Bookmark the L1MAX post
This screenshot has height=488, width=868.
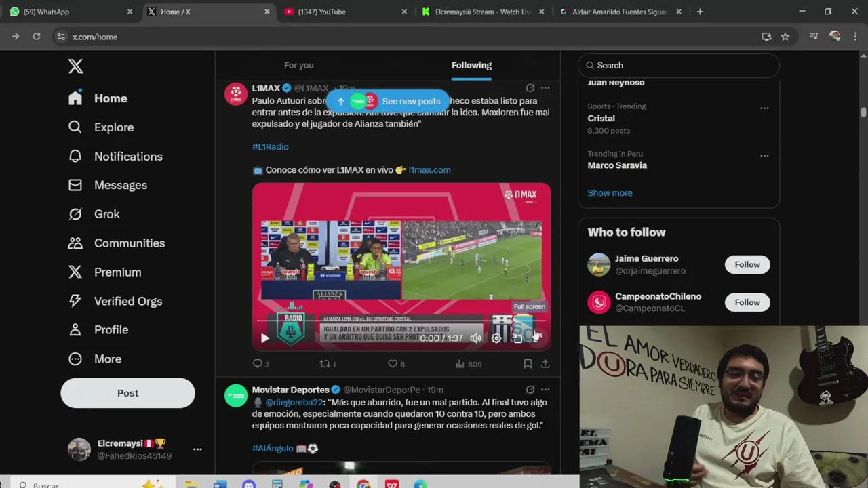tap(528, 364)
